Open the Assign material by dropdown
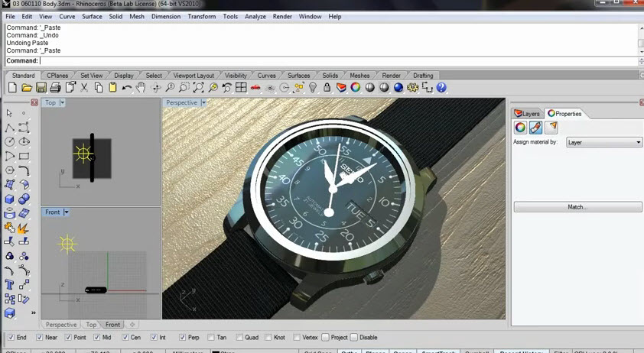The image size is (644, 353). pyautogui.click(x=603, y=142)
